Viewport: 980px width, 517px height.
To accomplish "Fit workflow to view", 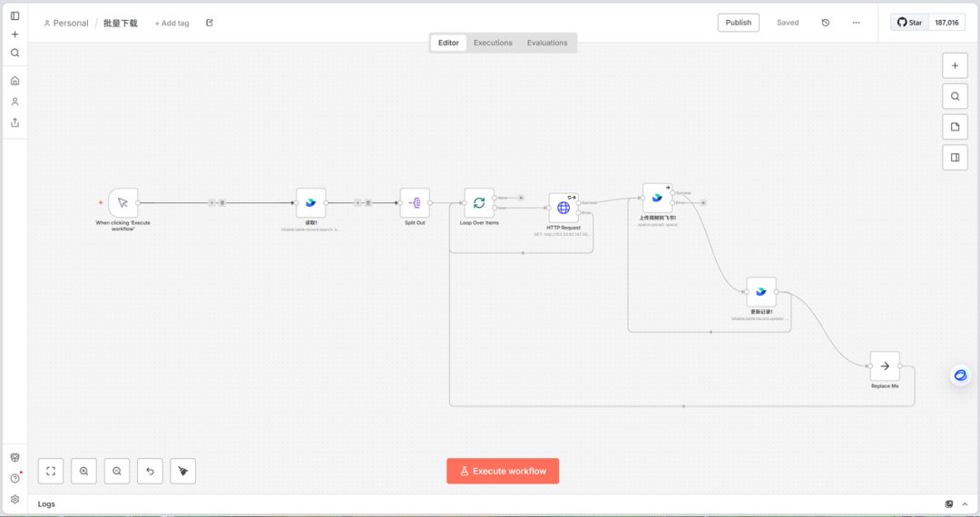I will coord(51,471).
